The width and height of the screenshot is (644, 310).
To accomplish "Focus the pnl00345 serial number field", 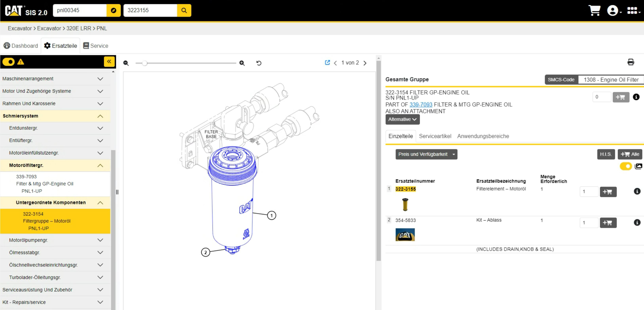I will coord(80,10).
